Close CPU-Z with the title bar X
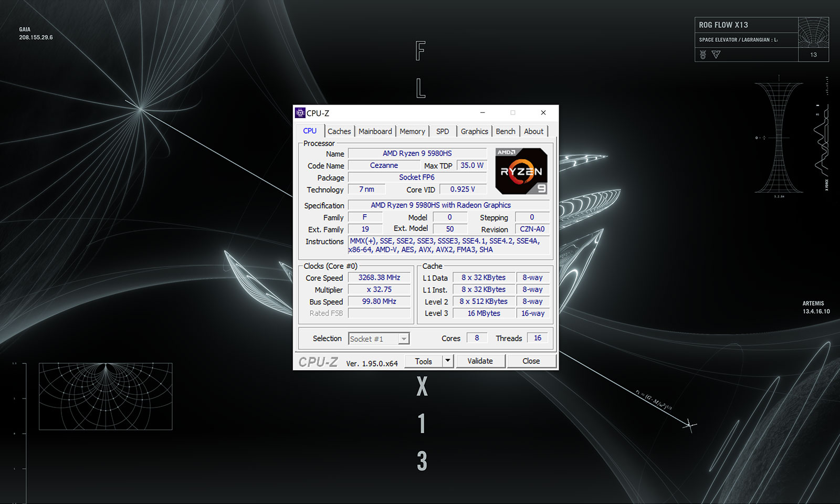This screenshot has width=840, height=504. [x=543, y=112]
